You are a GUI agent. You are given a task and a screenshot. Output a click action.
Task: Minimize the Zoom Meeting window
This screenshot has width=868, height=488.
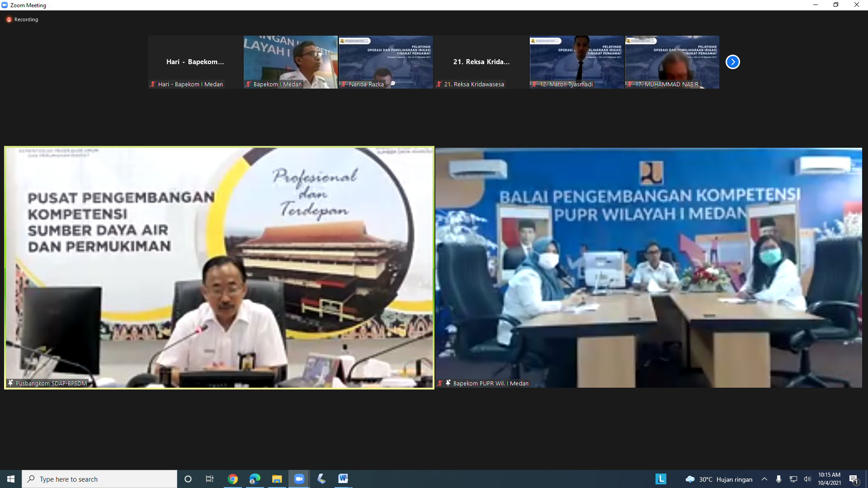pyautogui.click(x=816, y=5)
